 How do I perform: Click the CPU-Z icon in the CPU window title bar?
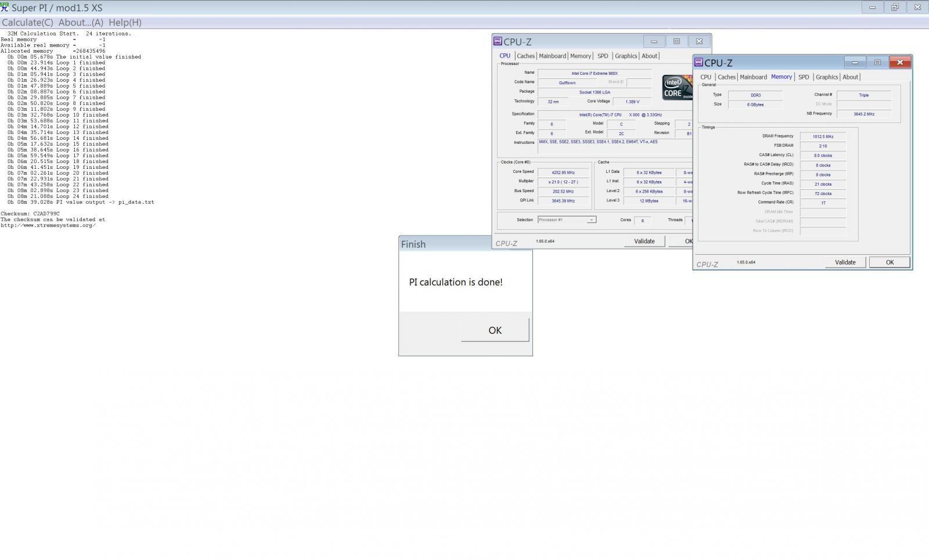click(498, 41)
